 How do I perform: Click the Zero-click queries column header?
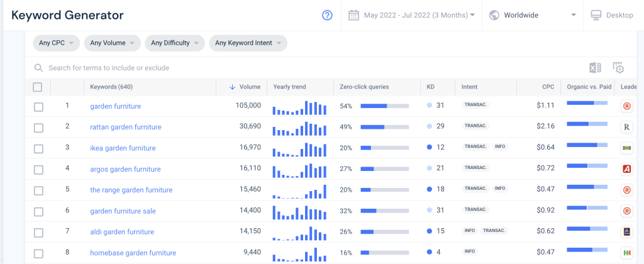[364, 87]
